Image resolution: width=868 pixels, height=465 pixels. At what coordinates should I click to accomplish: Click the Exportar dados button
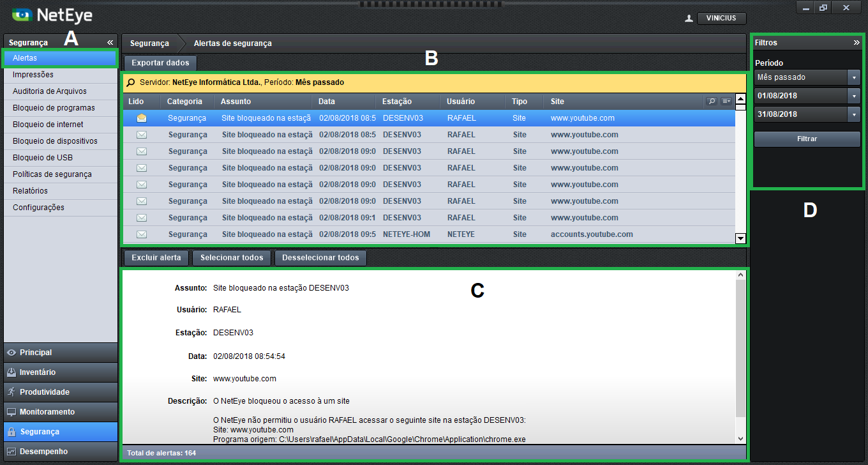[x=160, y=63]
